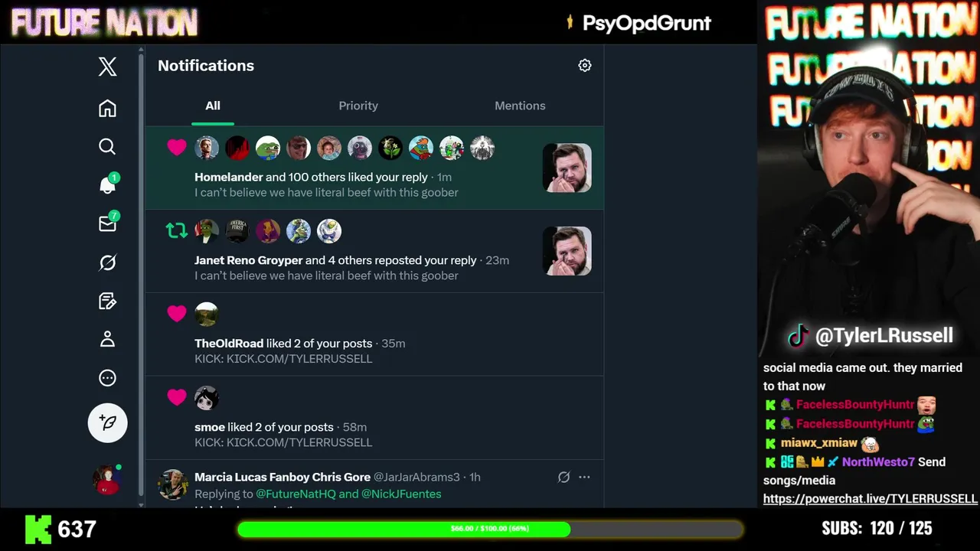Click the compose Post feather button
The height and width of the screenshot is (551, 980).
pos(107,422)
